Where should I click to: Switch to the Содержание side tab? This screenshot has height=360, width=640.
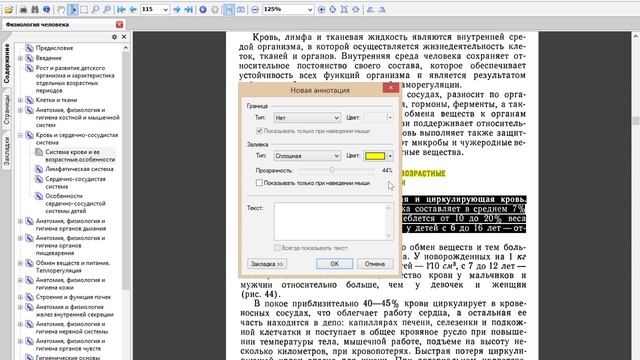(x=7, y=64)
